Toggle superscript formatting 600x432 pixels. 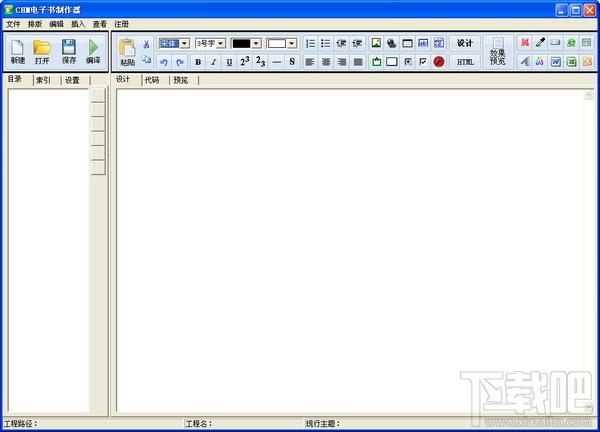pyautogui.click(x=245, y=62)
